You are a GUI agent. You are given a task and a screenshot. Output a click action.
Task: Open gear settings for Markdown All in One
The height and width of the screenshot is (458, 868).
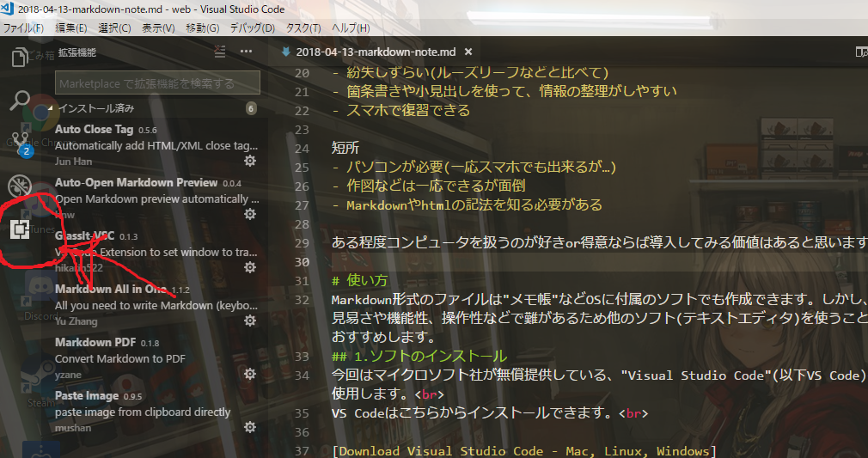coord(250,321)
